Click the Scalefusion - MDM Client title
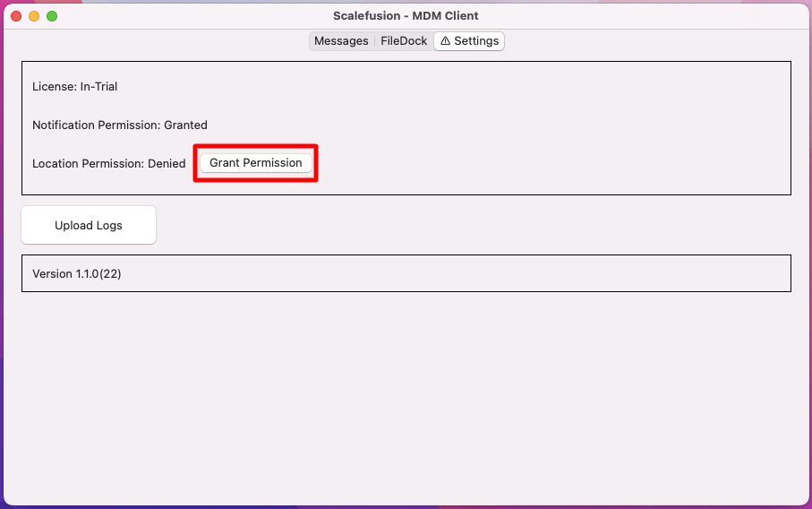812x509 pixels. (406, 15)
